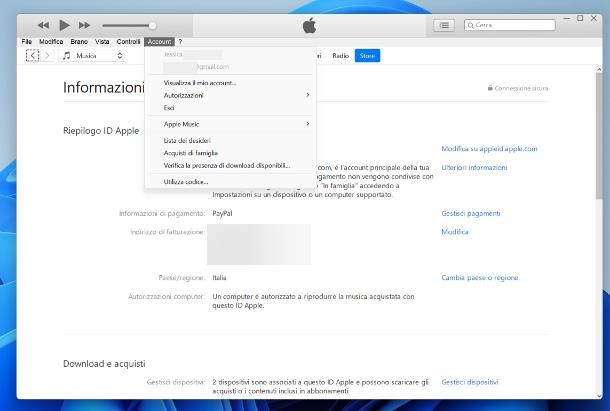The image size is (610, 411).
Task: Close the open Account menu
Action: pos(159,42)
